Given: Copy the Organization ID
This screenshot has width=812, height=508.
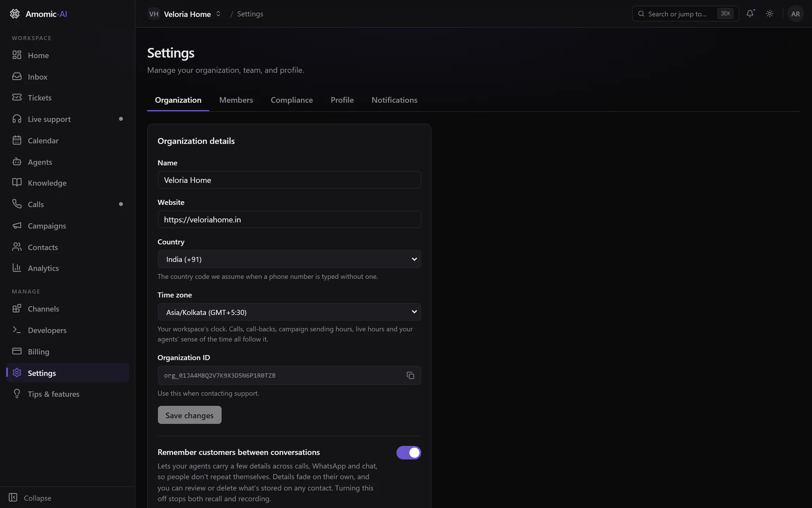Looking at the screenshot, I should click(411, 376).
